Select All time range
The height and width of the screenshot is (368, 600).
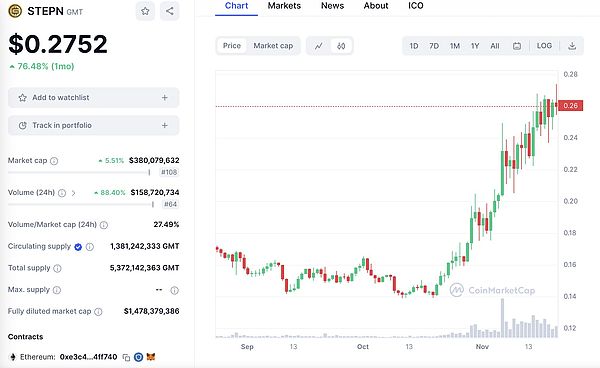pos(495,46)
